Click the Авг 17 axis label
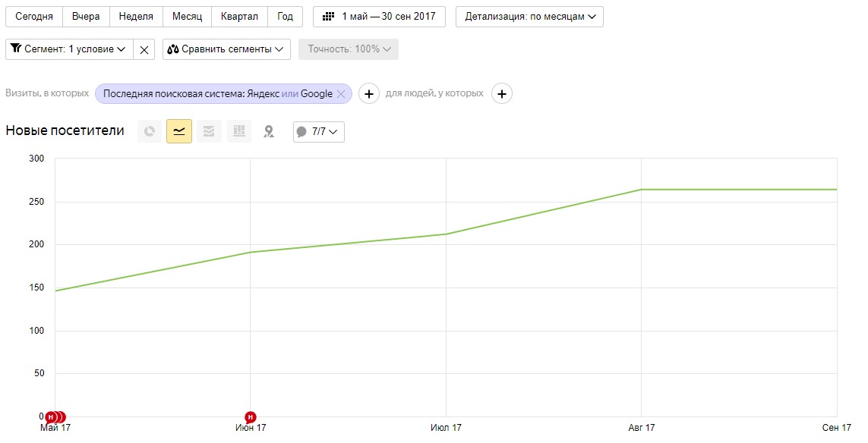The image size is (868, 443). pyautogui.click(x=642, y=428)
